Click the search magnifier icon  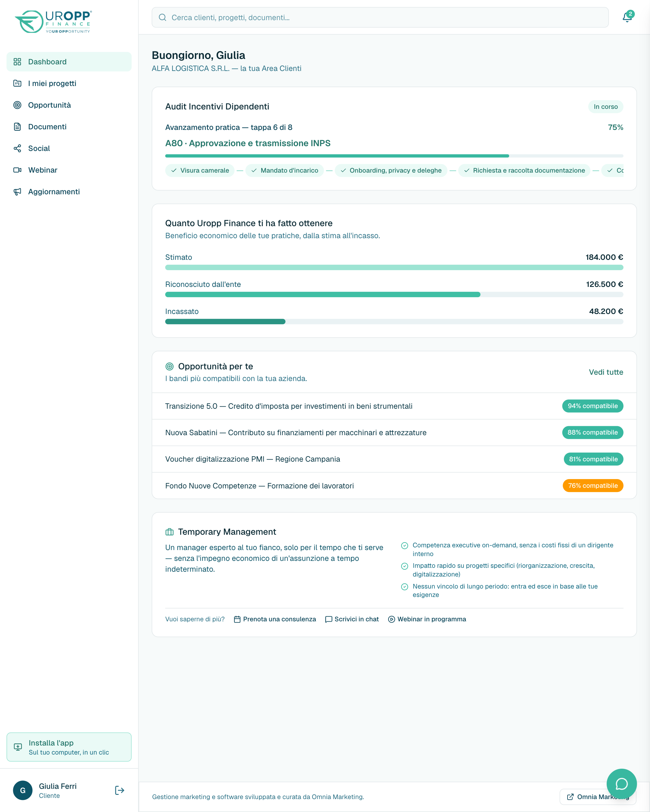162,17
